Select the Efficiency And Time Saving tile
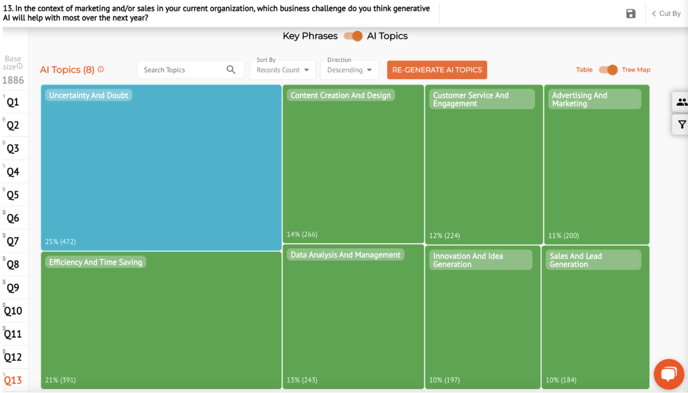Image resolution: width=688 pixels, height=393 pixels. (x=161, y=320)
